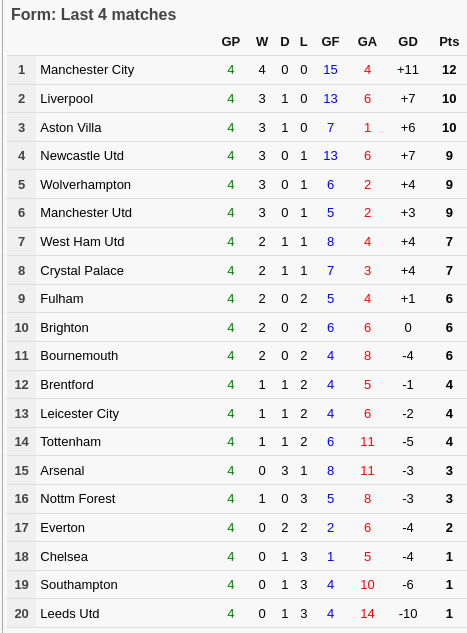This screenshot has width=467, height=633.
Task: Click the Leicester City team name
Action: [80, 414]
